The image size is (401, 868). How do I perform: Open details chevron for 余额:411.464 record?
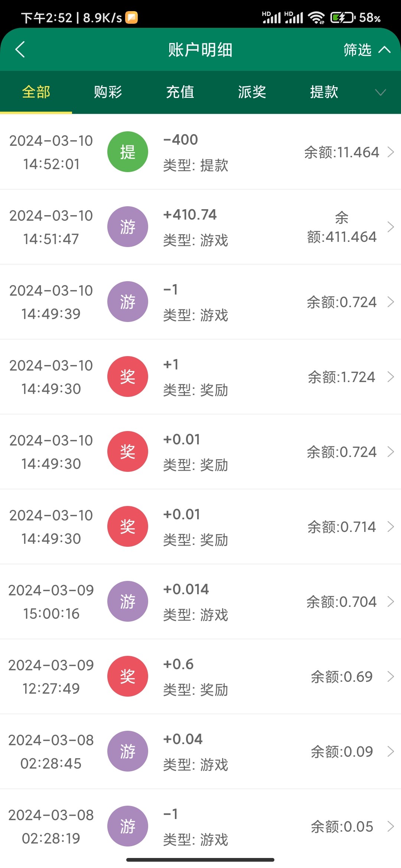click(391, 227)
